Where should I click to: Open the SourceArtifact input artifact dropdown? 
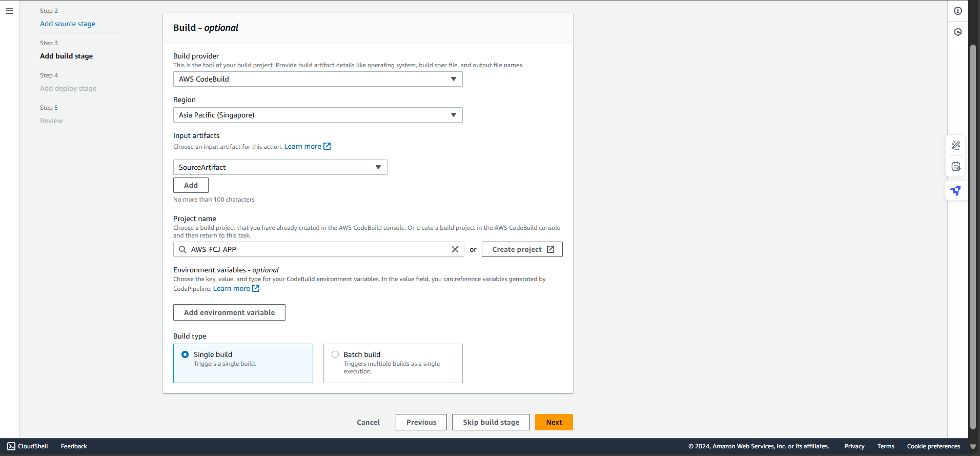click(280, 167)
